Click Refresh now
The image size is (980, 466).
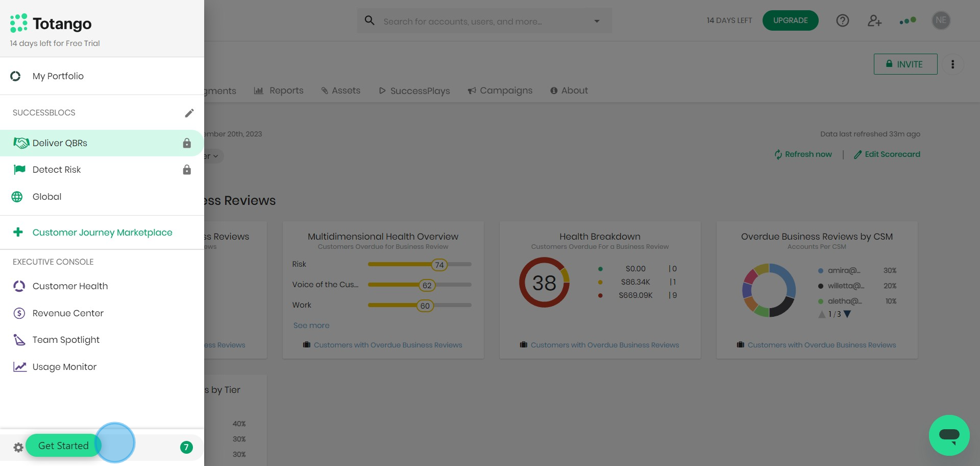click(x=803, y=154)
